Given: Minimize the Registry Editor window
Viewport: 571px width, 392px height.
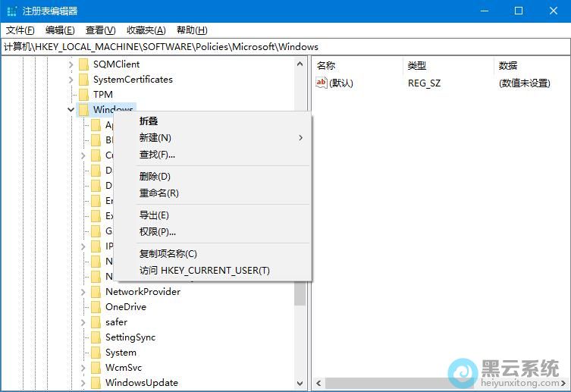Looking at the screenshot, I should coord(485,11).
